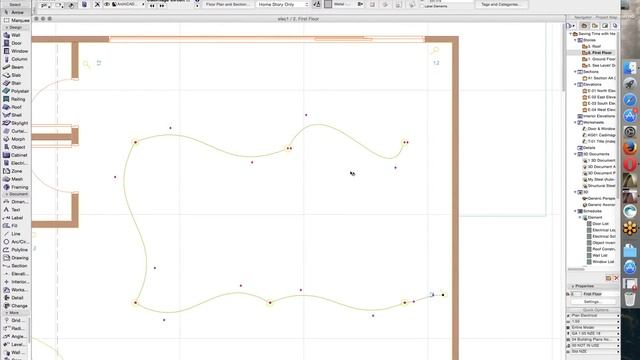Viewport: 640px width, 360px height.
Task: Open the Window List schedule
Action: pos(600,262)
